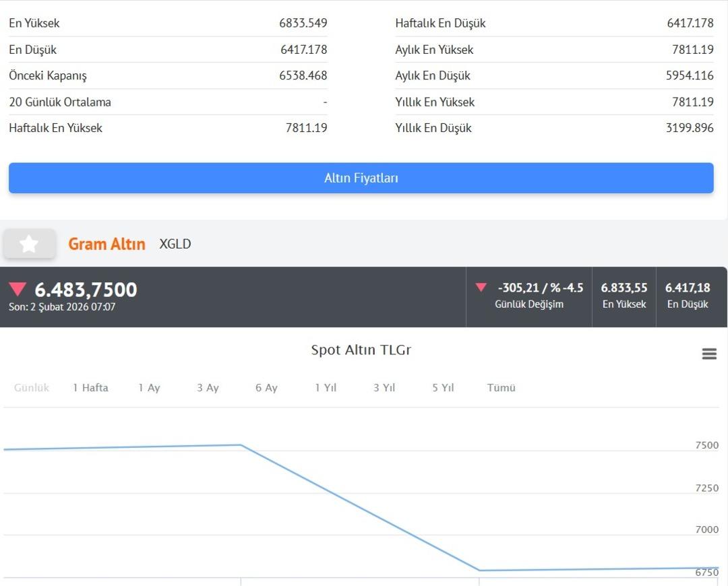
Task: Open the chart hamburger context menu
Action: [709, 354]
